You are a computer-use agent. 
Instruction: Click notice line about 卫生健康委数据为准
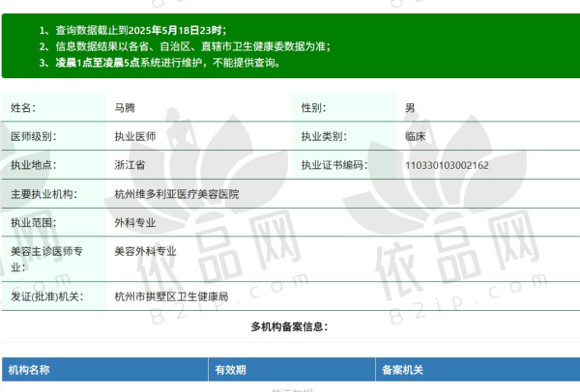tap(185, 46)
